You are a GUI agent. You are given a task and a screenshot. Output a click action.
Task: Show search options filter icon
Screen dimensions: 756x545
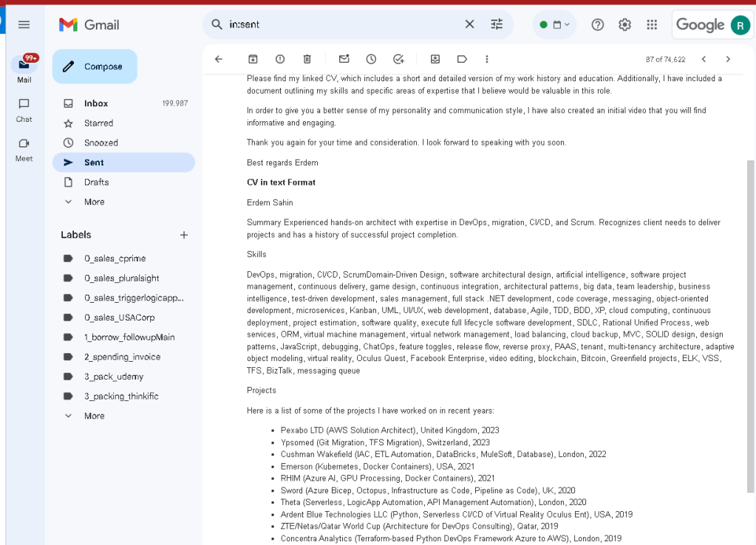[497, 24]
